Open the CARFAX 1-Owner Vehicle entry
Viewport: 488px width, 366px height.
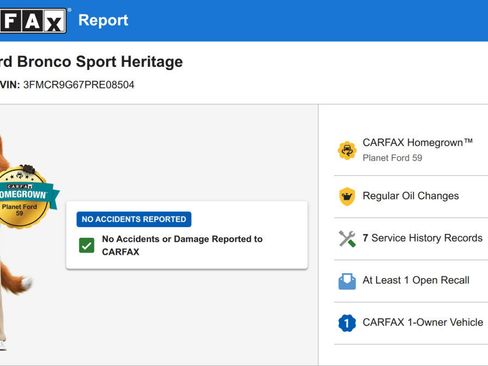[411, 323]
